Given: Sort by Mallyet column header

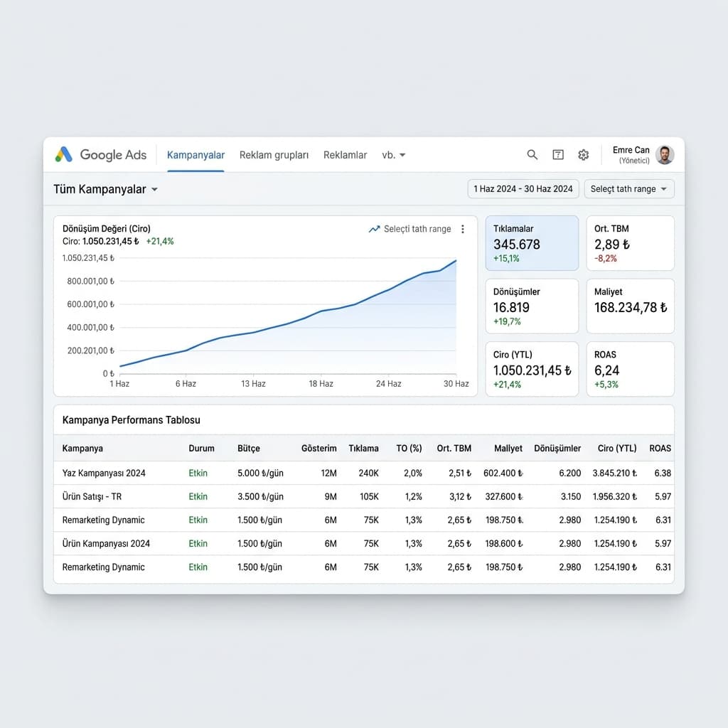Looking at the screenshot, I should (508, 449).
